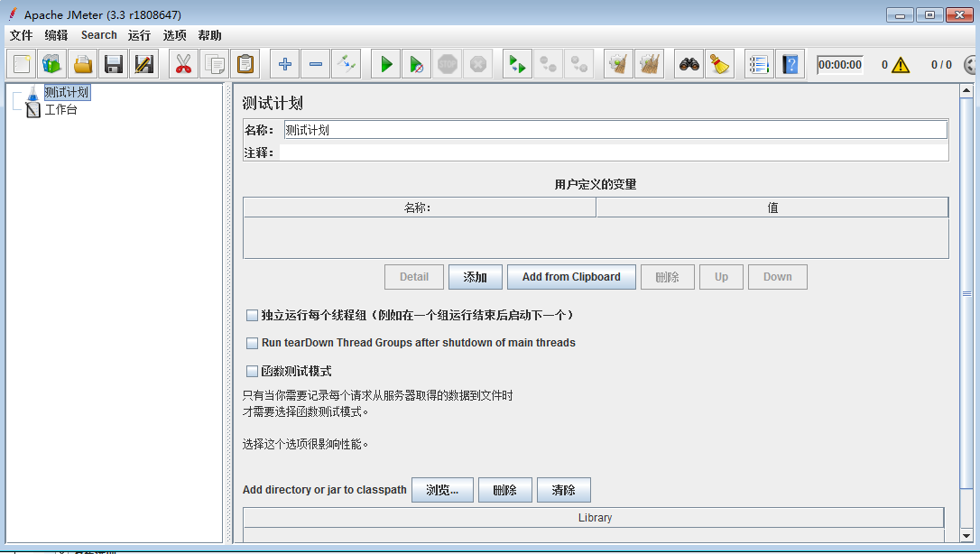This screenshot has width=980, height=554.
Task: Click the 注释 comment field
Action: coord(613,152)
